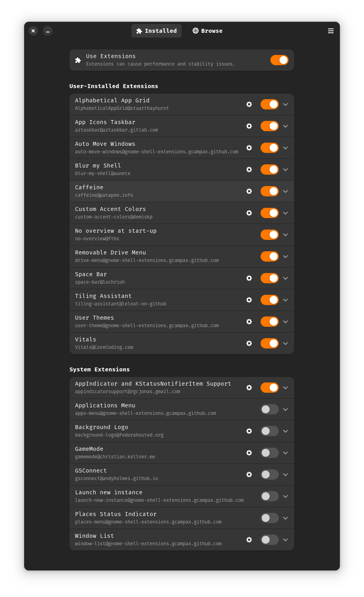Image resolution: width=364 pixels, height=597 pixels.
Task: Select the Installed tab
Action: click(x=156, y=31)
